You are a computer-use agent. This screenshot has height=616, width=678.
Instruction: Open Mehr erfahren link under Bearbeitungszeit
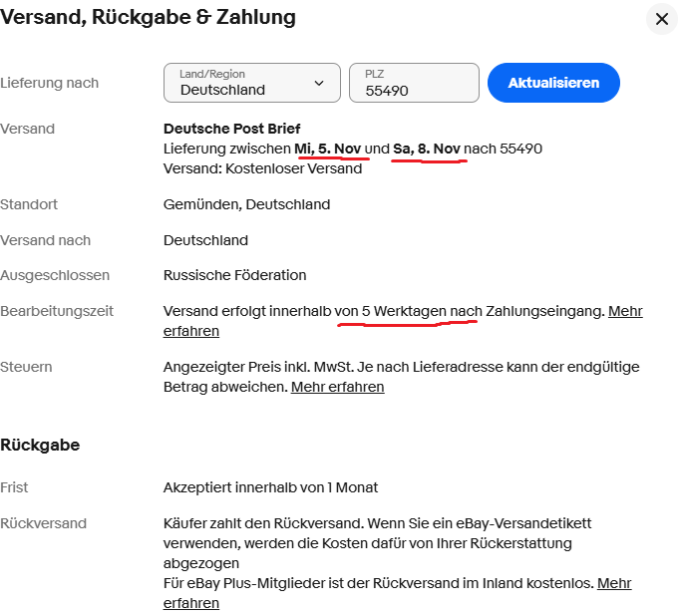pos(625,311)
